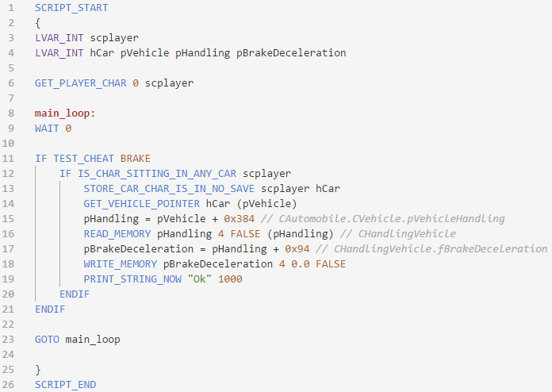Click the READ_MEMORY command
This screenshot has width=552, height=392.
coord(117,234)
